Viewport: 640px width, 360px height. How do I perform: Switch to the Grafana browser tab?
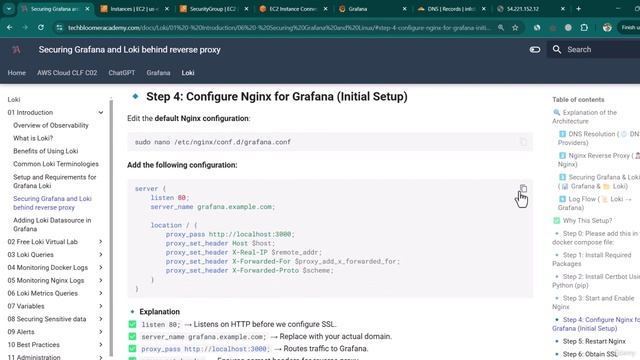pos(372,9)
